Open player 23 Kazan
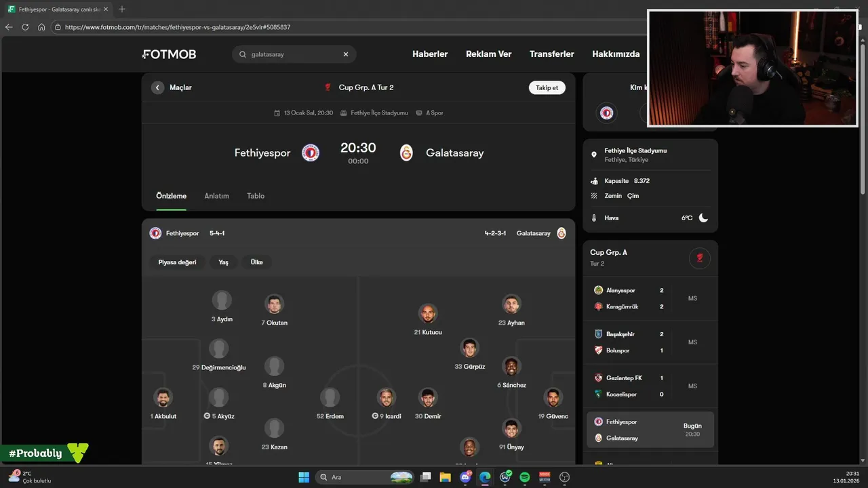This screenshot has height=488, width=868. tap(274, 434)
